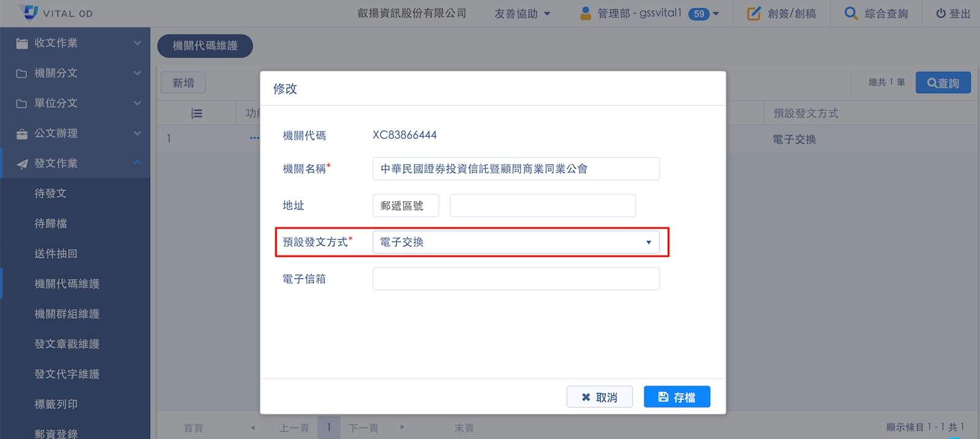Go to 發文章戳維護 in sidebar
The width and height of the screenshot is (980, 439).
(67, 344)
